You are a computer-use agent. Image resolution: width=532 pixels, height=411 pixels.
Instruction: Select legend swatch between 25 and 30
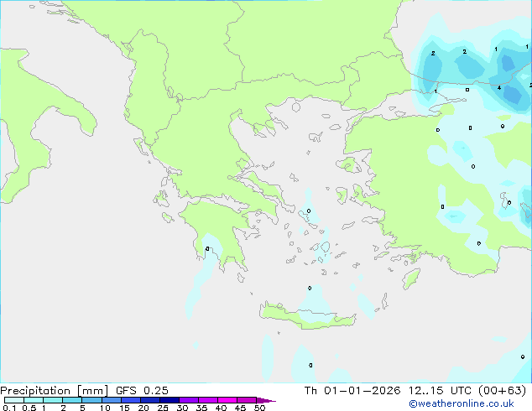(170, 400)
